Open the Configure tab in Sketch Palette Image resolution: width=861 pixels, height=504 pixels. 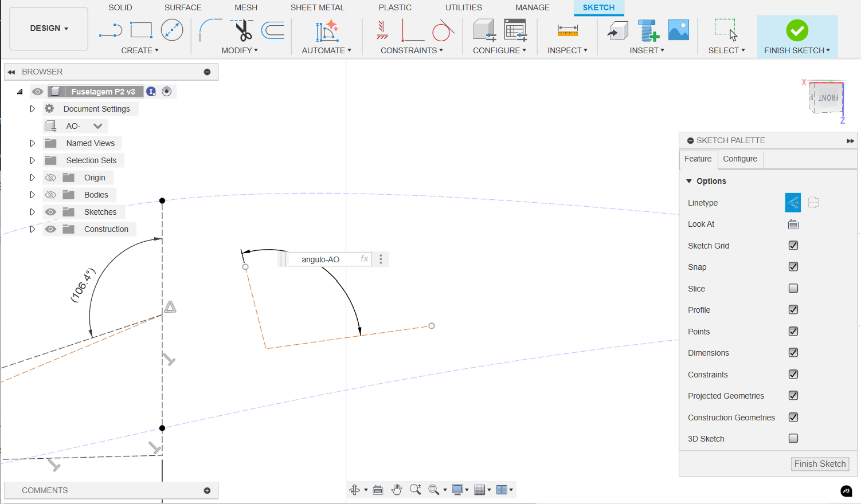pos(739,159)
